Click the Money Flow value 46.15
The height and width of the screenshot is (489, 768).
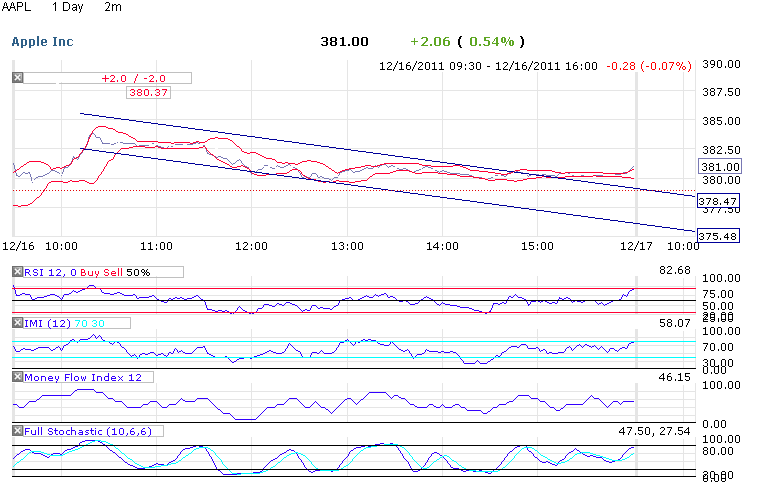tap(675, 377)
